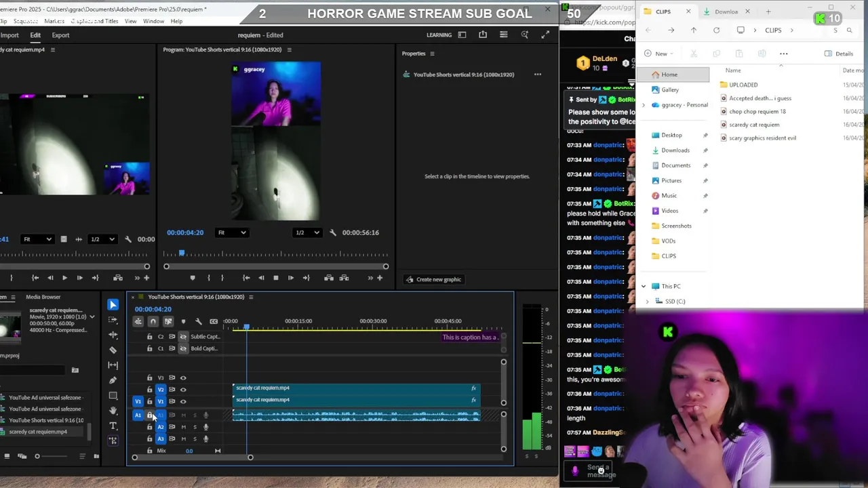Open Window menu in Premiere
Image resolution: width=868 pixels, height=488 pixels.
[x=153, y=21]
